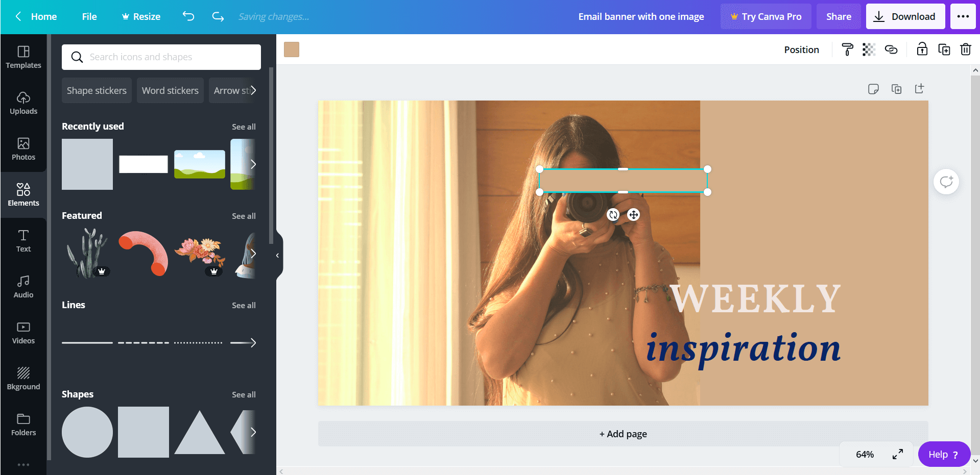Lock the selected element
980x475 pixels.
[921, 49]
